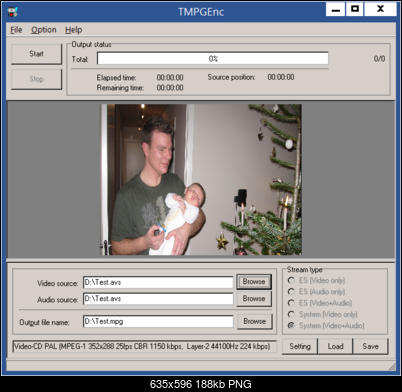Click the Output file name input field
This screenshot has width=402, height=392.
pos(158,321)
